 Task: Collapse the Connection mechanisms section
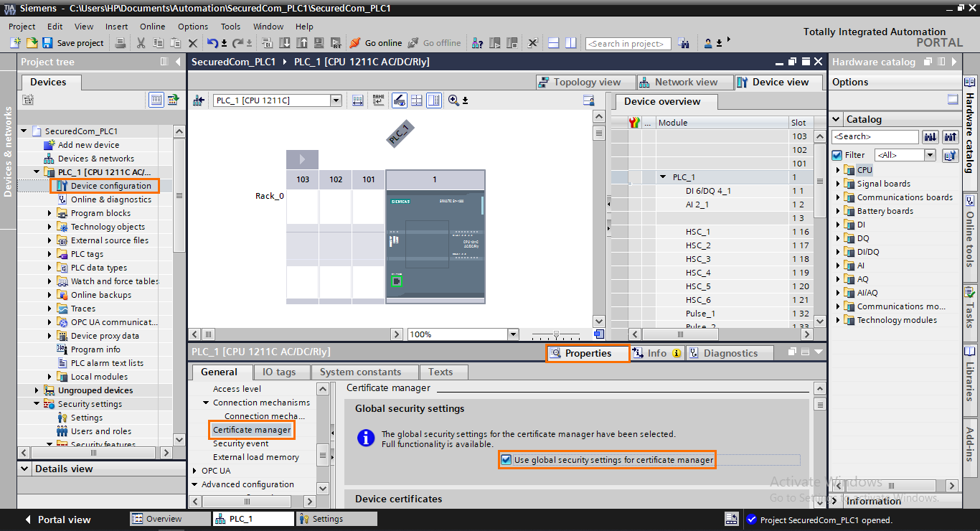click(205, 402)
